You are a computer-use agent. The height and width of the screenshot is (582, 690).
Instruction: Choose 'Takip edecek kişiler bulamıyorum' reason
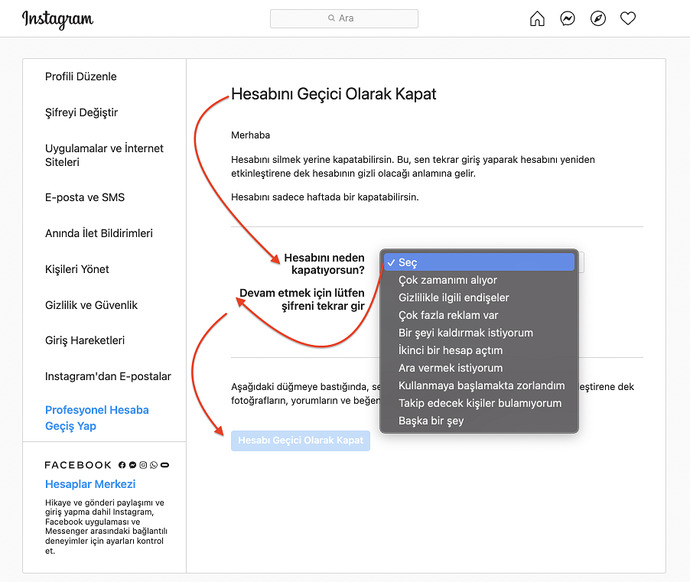pyautogui.click(x=479, y=403)
